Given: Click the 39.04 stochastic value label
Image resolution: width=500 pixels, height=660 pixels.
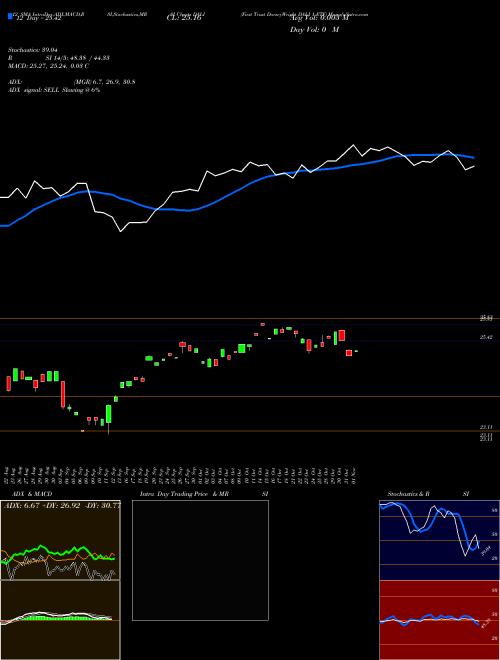Looking at the screenshot, I should click(486, 551).
